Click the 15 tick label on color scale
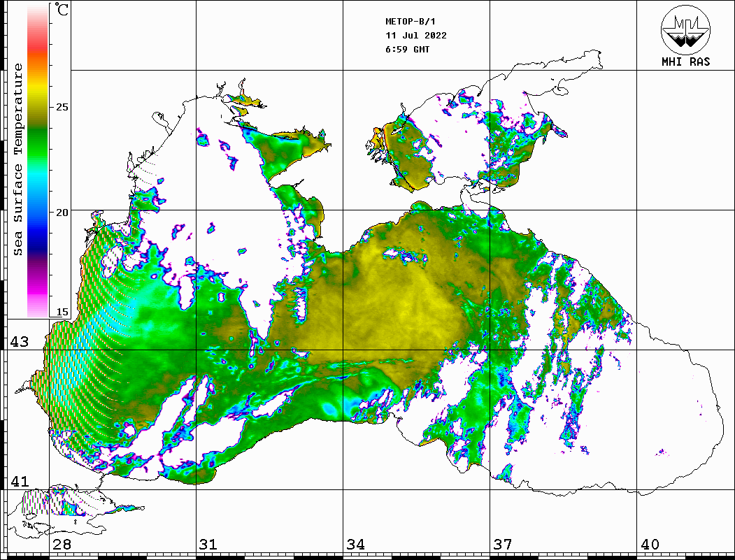This screenshot has height=560, width=735. pos(62,312)
